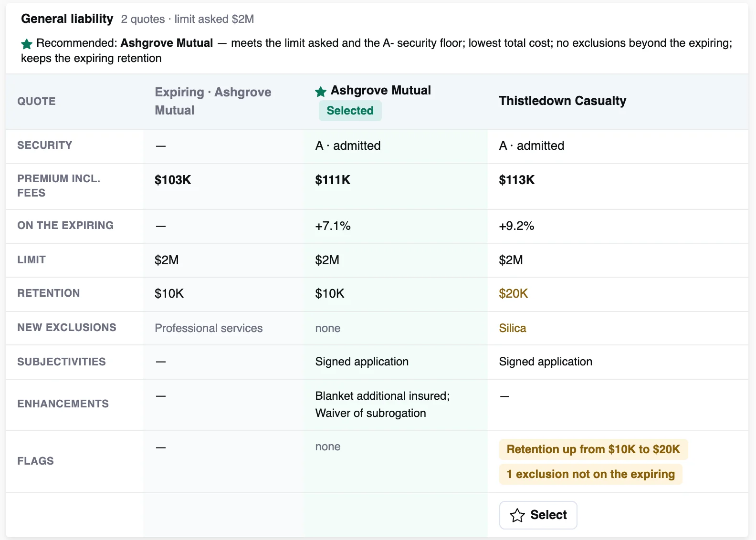Click the "+7.1%" change value
Image resolution: width=756 pixels, height=540 pixels.
pyautogui.click(x=333, y=226)
